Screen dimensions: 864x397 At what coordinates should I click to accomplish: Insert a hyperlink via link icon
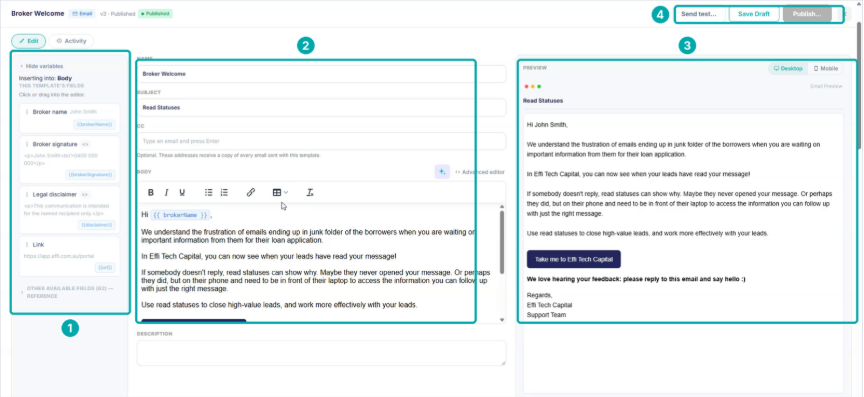251,192
